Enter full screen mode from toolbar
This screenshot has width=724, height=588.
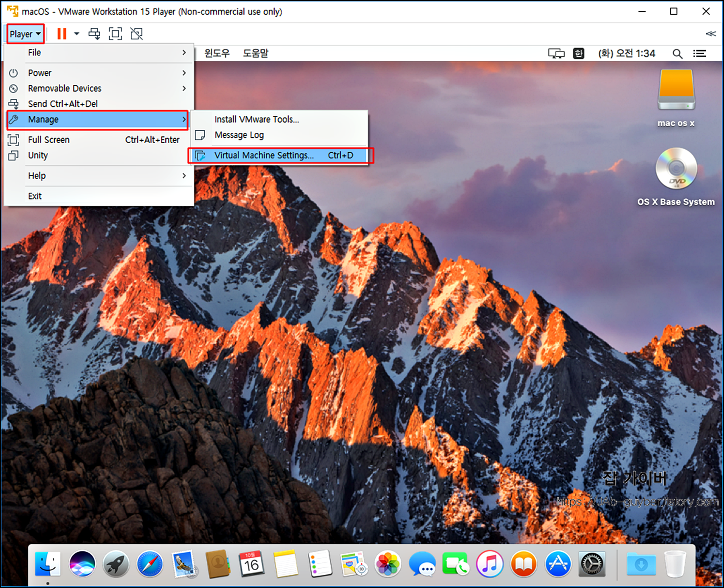click(x=115, y=34)
